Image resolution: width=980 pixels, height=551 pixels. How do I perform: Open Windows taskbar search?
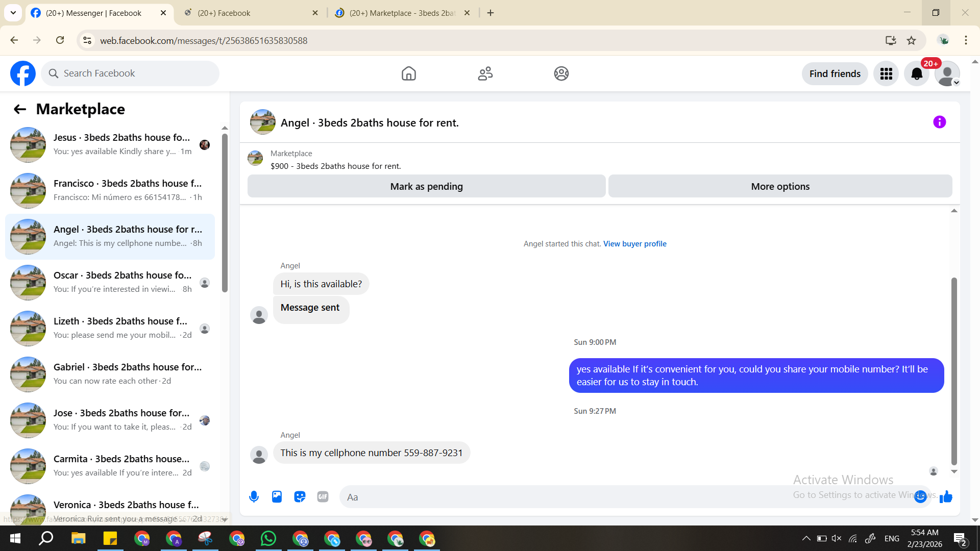[46, 538]
